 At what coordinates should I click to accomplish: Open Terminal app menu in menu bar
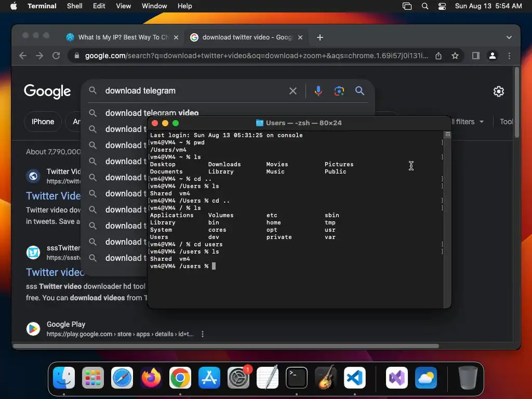pos(42,6)
